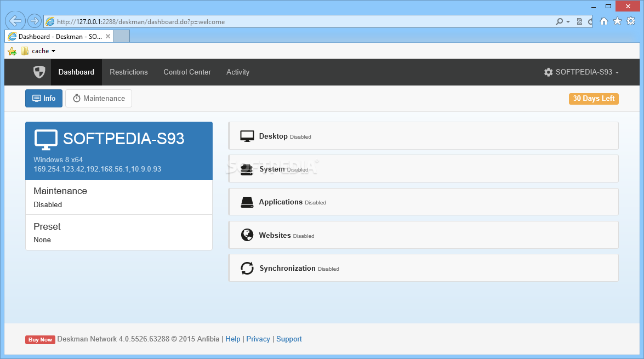Click the Preset None list item
Viewport: 644px width, 359px height.
click(119, 232)
